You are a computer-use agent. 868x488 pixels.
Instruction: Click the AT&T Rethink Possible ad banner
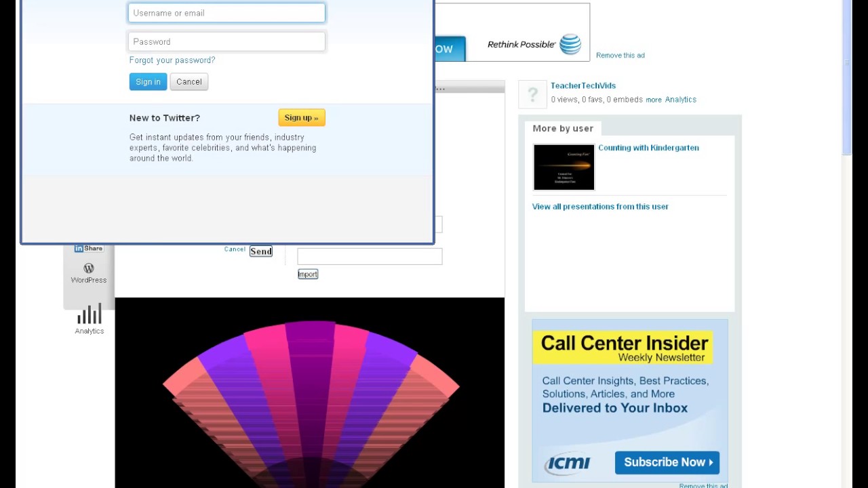512,33
